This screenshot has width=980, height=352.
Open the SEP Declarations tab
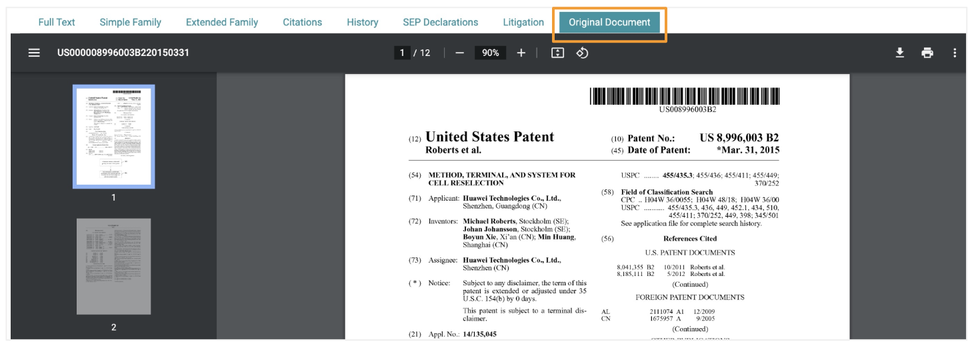click(x=441, y=22)
